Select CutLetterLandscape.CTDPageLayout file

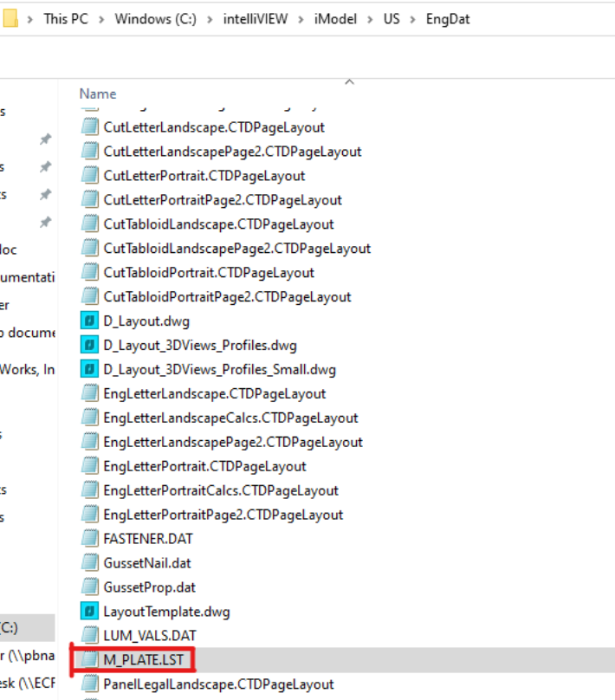pyautogui.click(x=213, y=127)
